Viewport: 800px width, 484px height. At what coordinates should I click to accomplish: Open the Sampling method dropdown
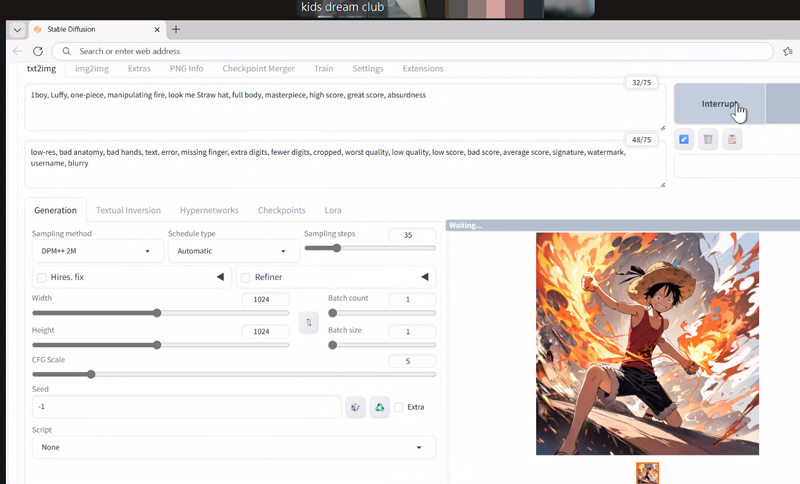97,251
